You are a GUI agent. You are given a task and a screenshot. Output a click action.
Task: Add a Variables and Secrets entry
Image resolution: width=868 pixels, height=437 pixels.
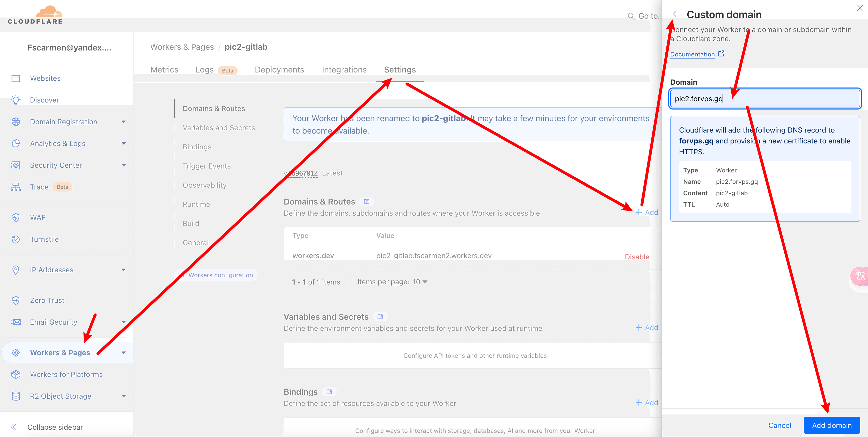647,328
